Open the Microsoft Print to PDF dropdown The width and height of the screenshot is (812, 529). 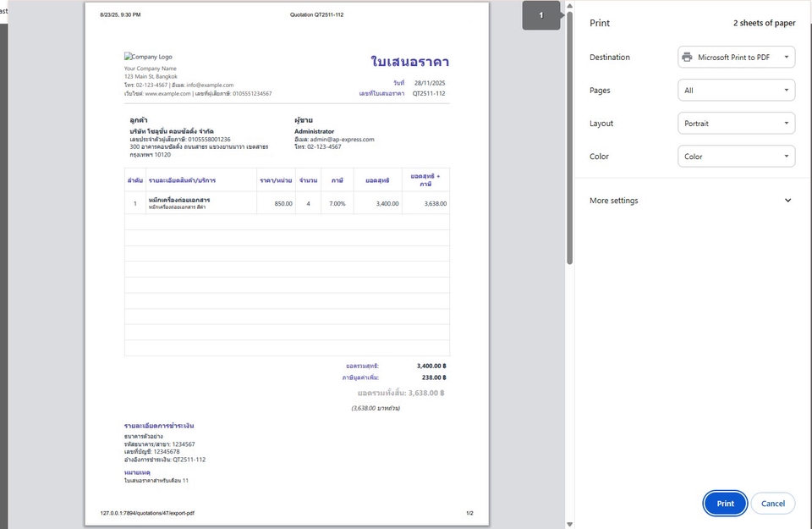click(x=736, y=58)
